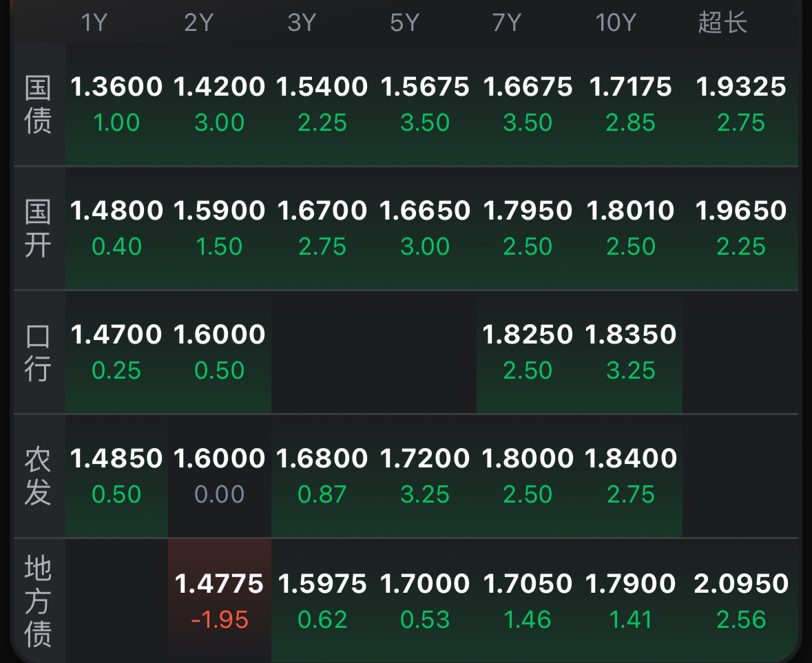This screenshot has width=812, height=663.
Task: Select the 10Y column header
Action: pos(615,23)
